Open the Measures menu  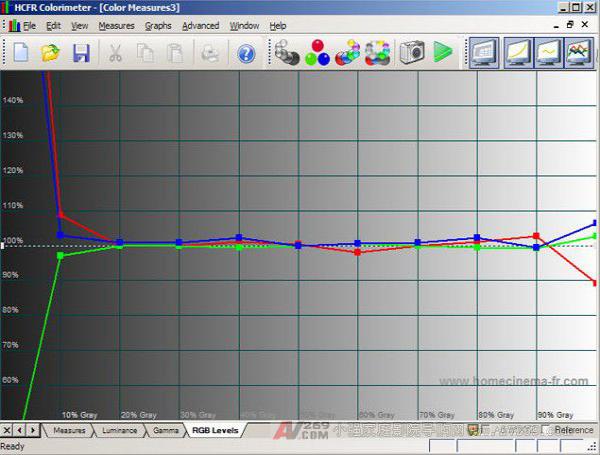tap(116, 25)
